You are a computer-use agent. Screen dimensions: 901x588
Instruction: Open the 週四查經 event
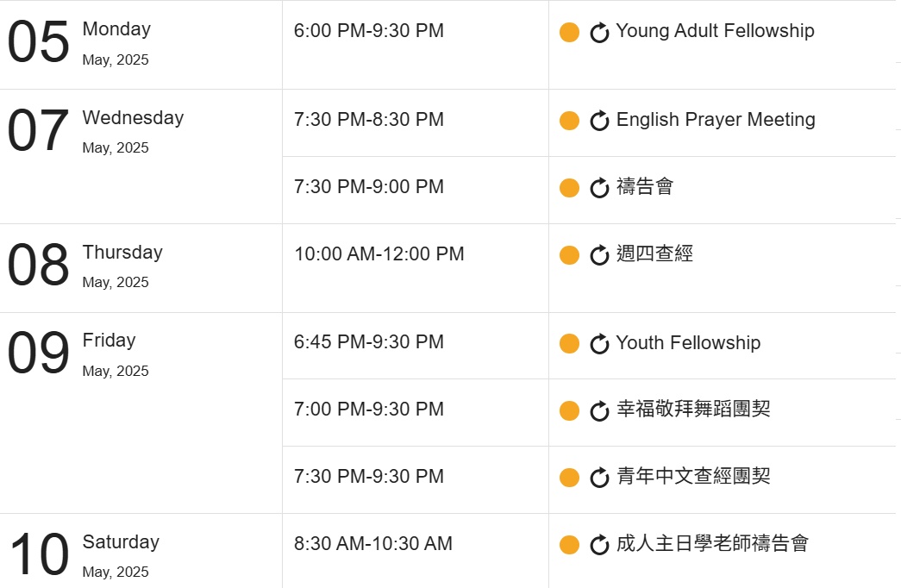point(654,253)
